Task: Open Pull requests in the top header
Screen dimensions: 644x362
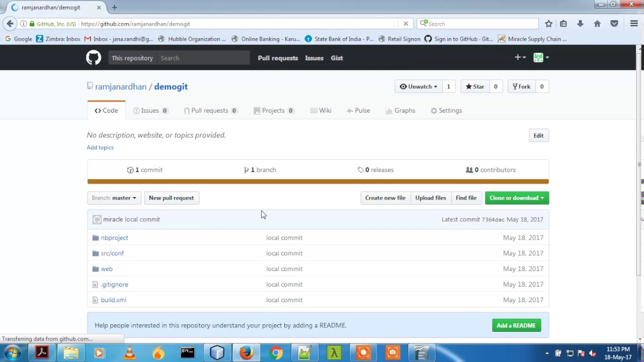Action: pos(278,58)
